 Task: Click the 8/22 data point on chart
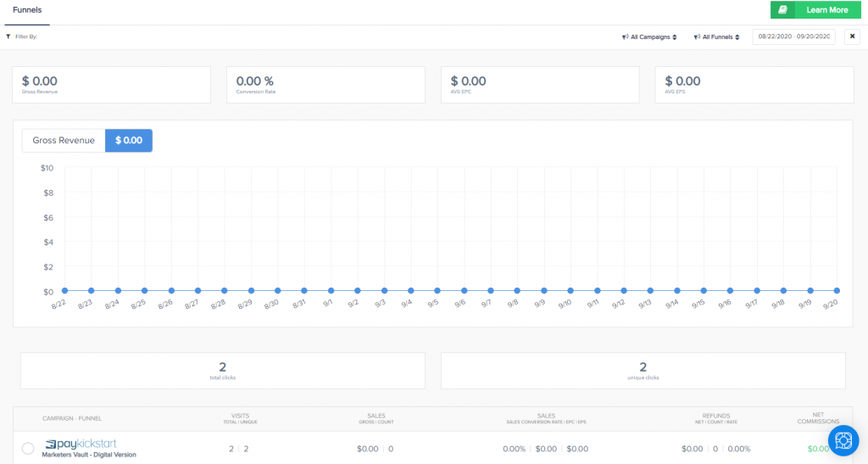[64, 290]
